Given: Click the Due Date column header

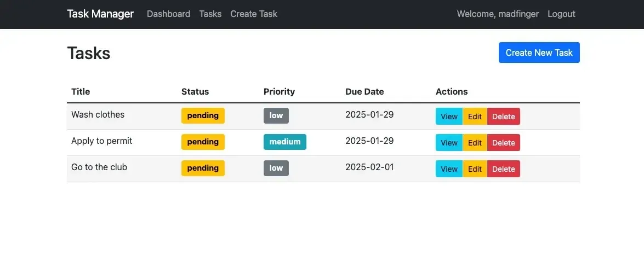Looking at the screenshot, I should point(364,91).
